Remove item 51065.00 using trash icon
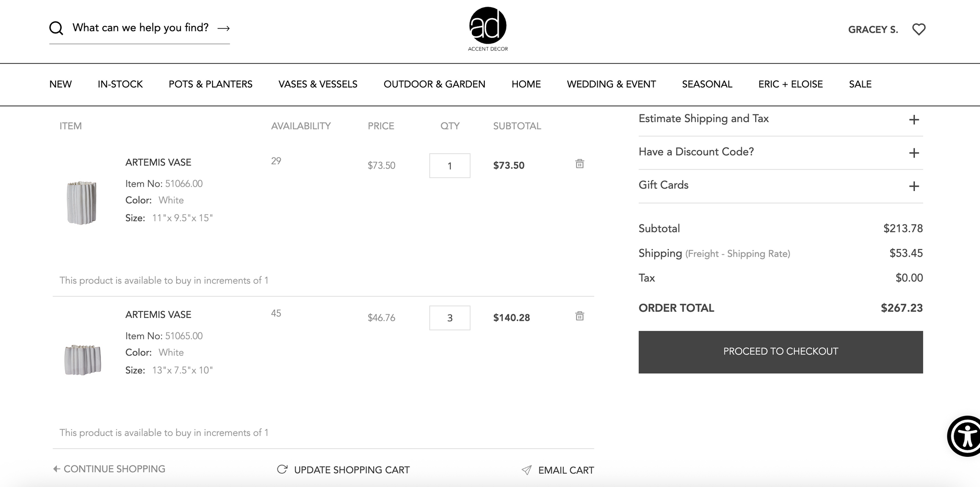 pyautogui.click(x=579, y=316)
